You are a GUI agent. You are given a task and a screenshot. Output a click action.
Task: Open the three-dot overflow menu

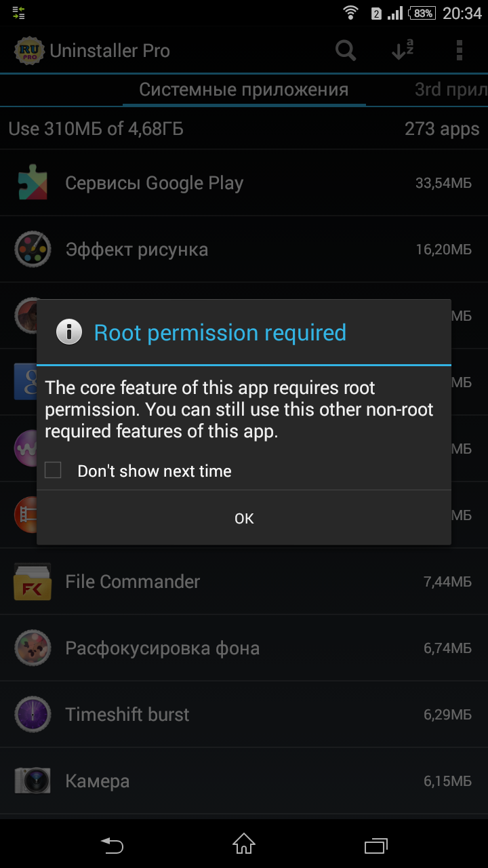click(x=460, y=50)
